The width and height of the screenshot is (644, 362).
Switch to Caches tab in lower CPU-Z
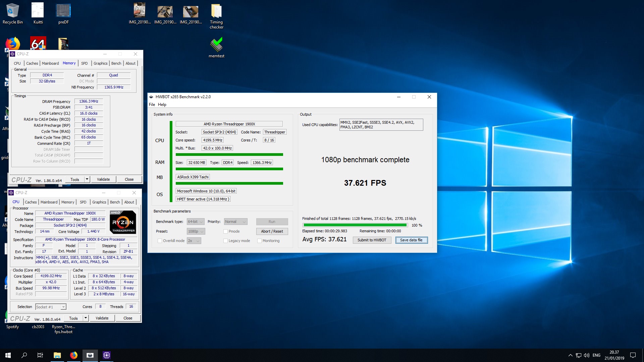click(31, 202)
